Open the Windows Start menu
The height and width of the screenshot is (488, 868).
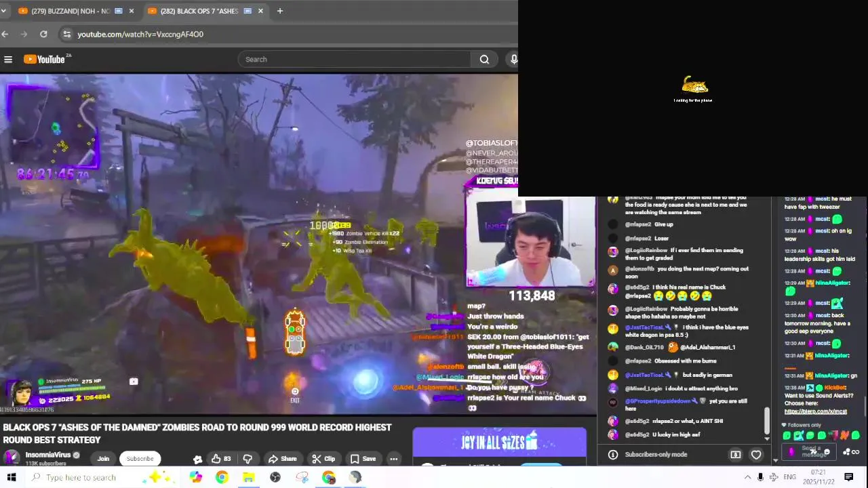[x=12, y=477]
